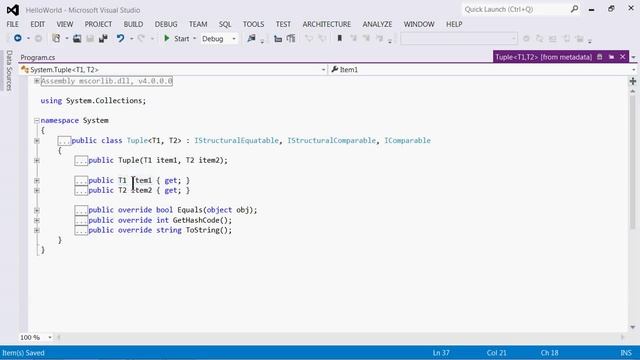Image resolution: width=640 pixels, height=360 pixels.
Task: Click the vertical scrollbar down arrow
Action: click(x=633, y=327)
